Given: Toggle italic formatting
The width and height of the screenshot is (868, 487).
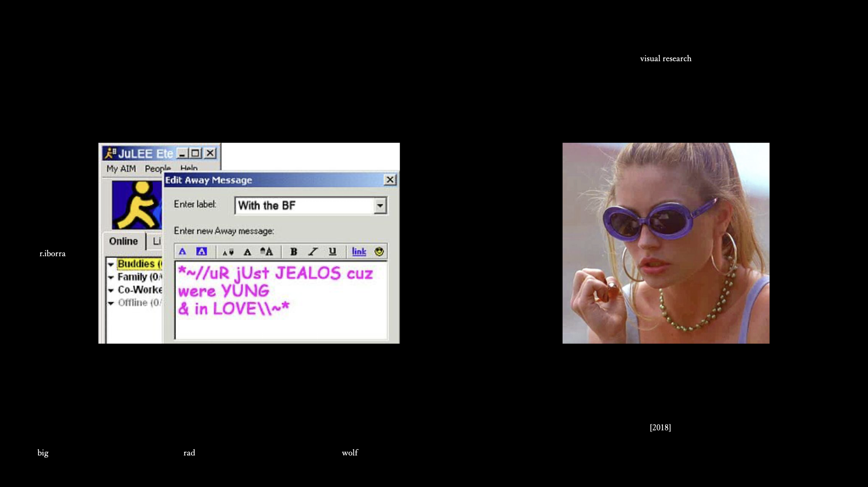Looking at the screenshot, I should click(x=313, y=251).
